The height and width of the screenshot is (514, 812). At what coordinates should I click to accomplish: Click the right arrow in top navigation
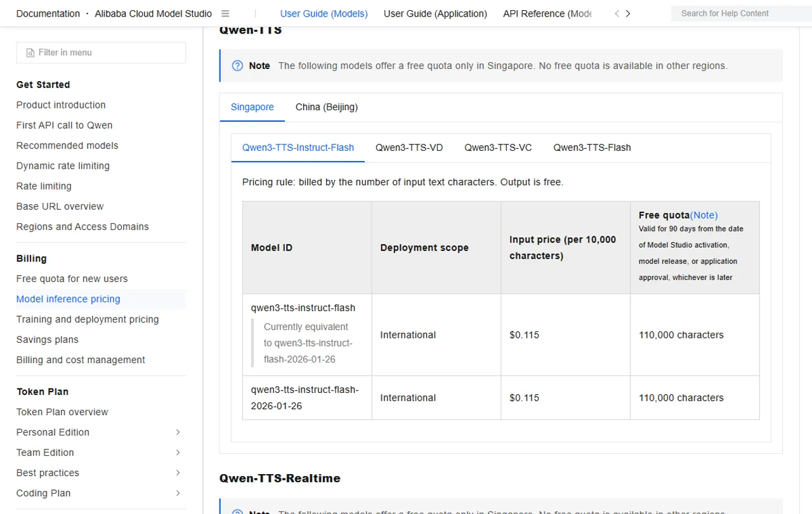[628, 13]
